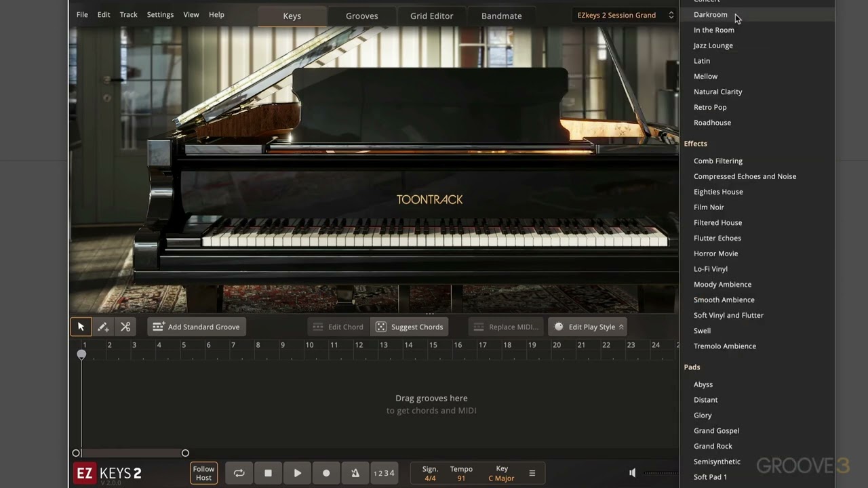Stop playback with the stop button
Viewport: 868px width, 488px height.
point(268,473)
